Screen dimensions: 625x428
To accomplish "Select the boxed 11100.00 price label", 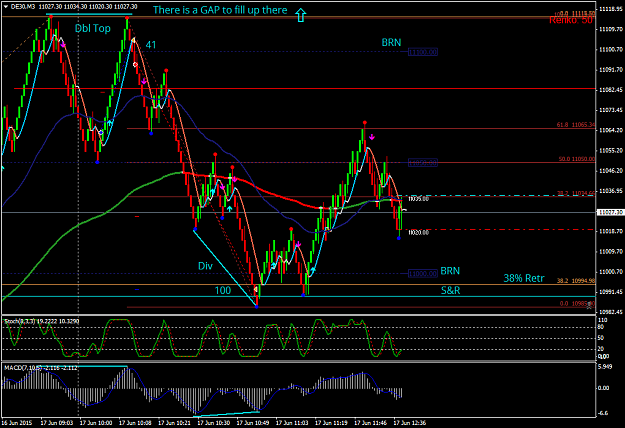I will (423, 52).
